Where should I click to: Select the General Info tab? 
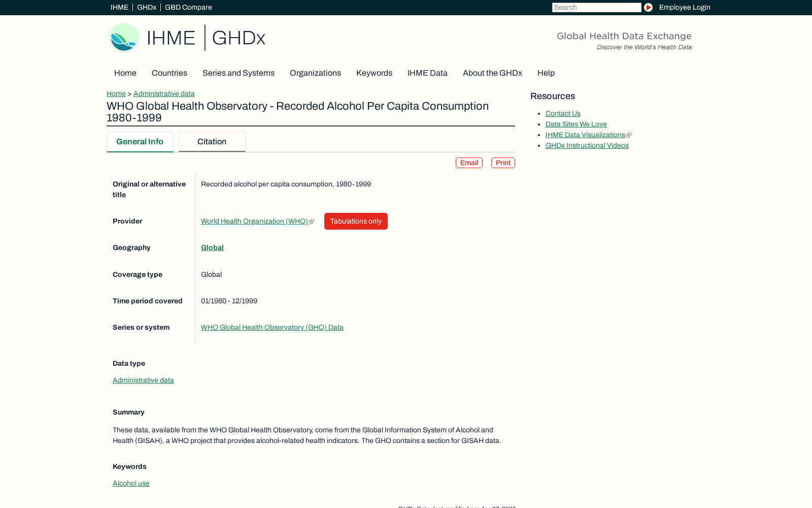(140, 142)
